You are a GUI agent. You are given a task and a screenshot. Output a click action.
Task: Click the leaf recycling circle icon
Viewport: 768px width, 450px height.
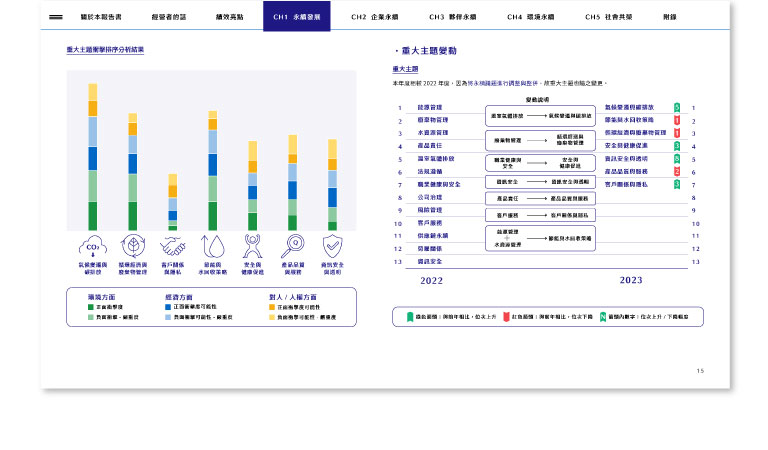coord(132,246)
